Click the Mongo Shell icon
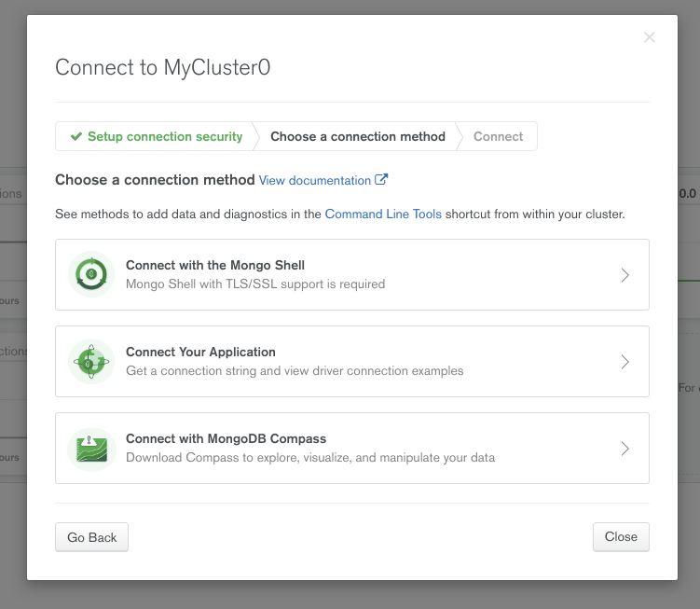Image resolution: width=700 pixels, height=609 pixels. point(91,274)
